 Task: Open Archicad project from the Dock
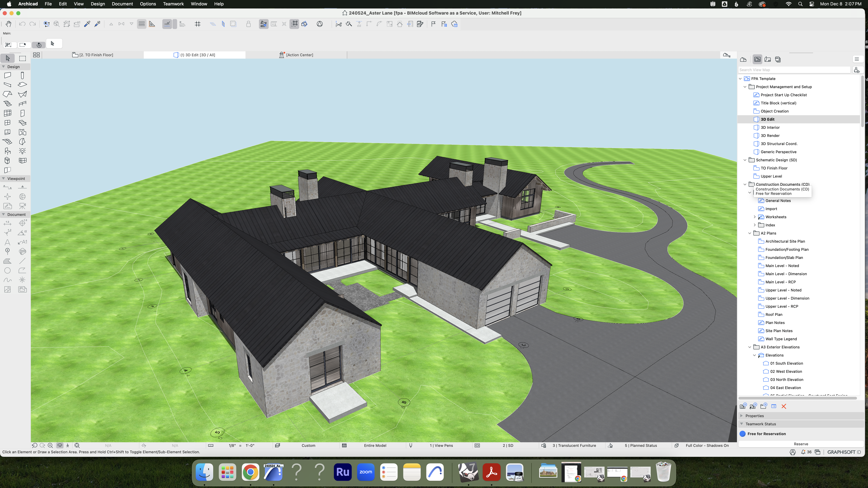point(273,472)
